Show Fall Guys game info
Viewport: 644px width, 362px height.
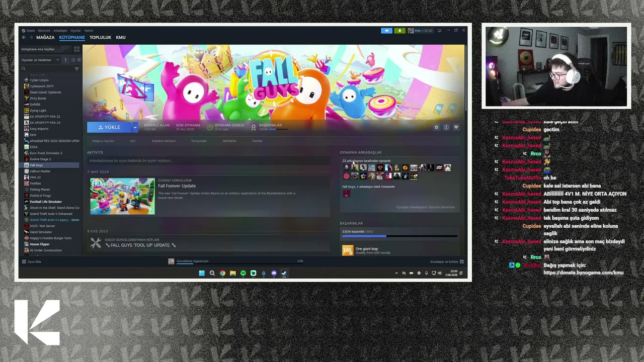click(446, 127)
